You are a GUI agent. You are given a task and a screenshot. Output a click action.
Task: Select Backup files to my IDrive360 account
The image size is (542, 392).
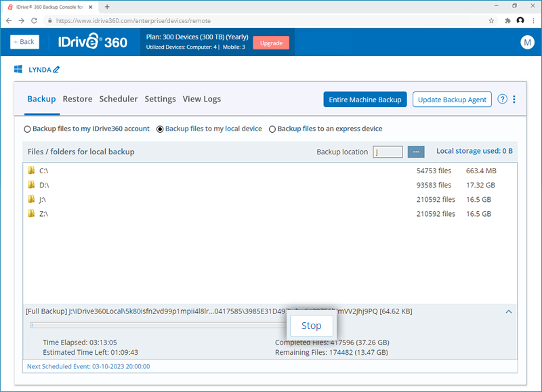(27, 129)
